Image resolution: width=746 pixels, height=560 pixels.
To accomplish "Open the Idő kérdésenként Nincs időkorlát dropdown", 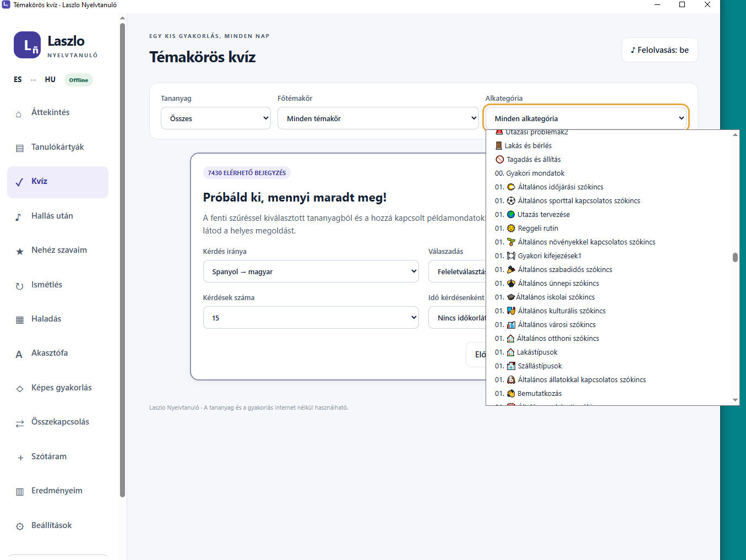I will 458,318.
